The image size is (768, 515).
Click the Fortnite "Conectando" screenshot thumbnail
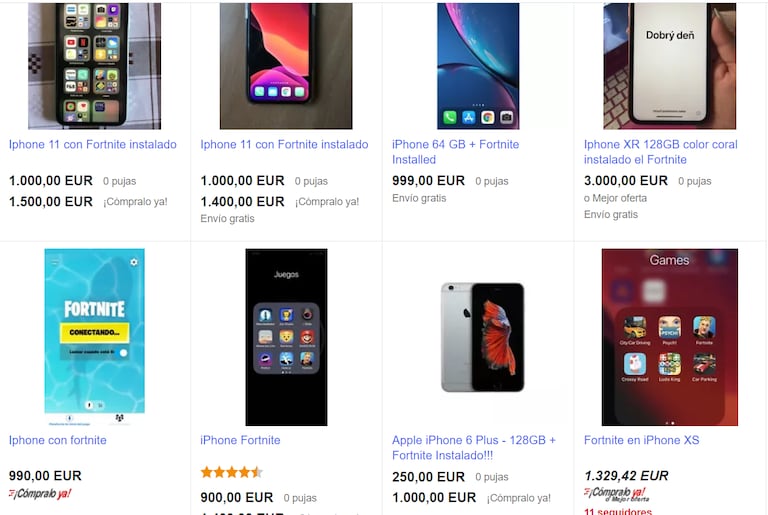coord(95,337)
